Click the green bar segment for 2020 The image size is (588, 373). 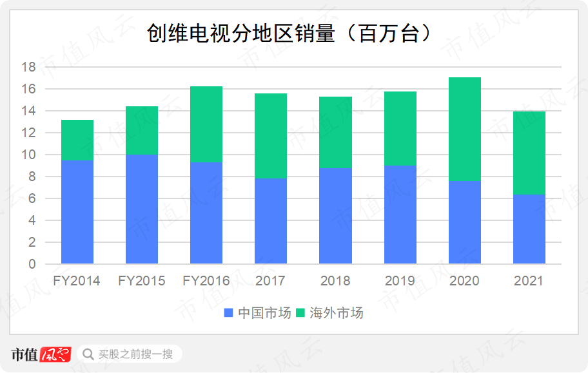pyautogui.click(x=464, y=129)
